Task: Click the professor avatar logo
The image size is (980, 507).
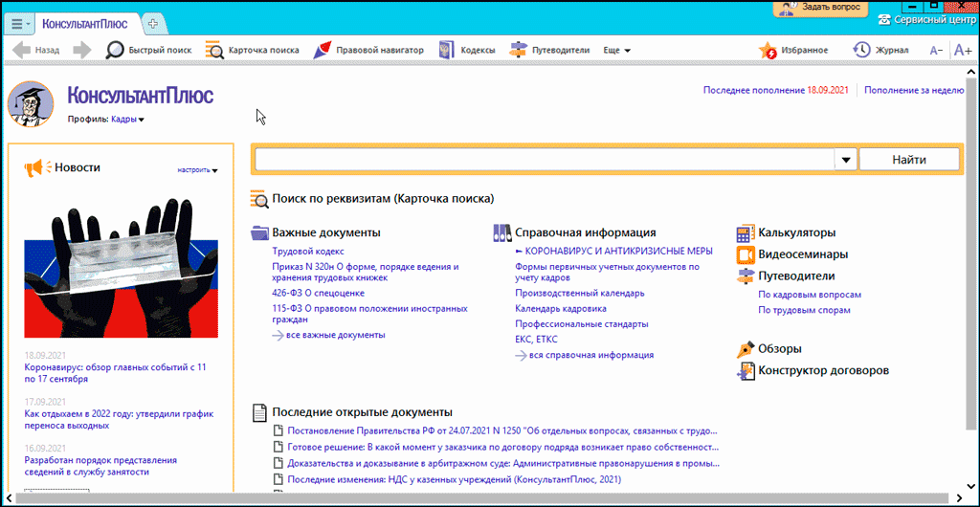Action: (x=30, y=103)
